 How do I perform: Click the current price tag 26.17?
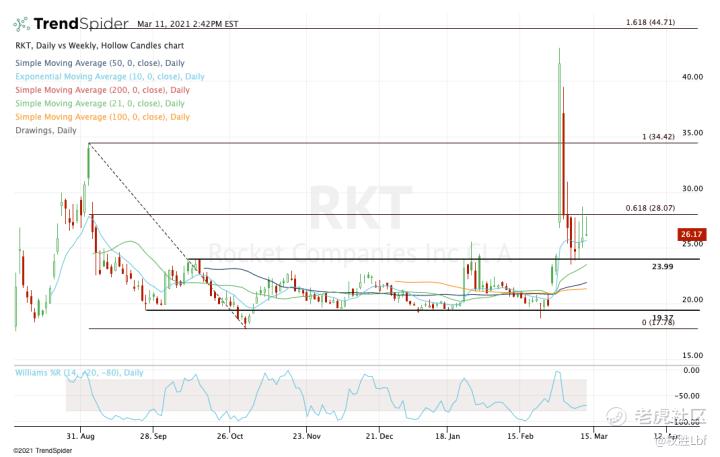tap(691, 234)
